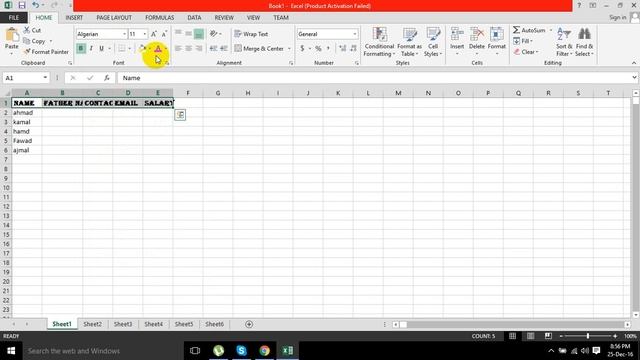
Task: Open the Algerian font name dropdown
Action: tap(124, 34)
